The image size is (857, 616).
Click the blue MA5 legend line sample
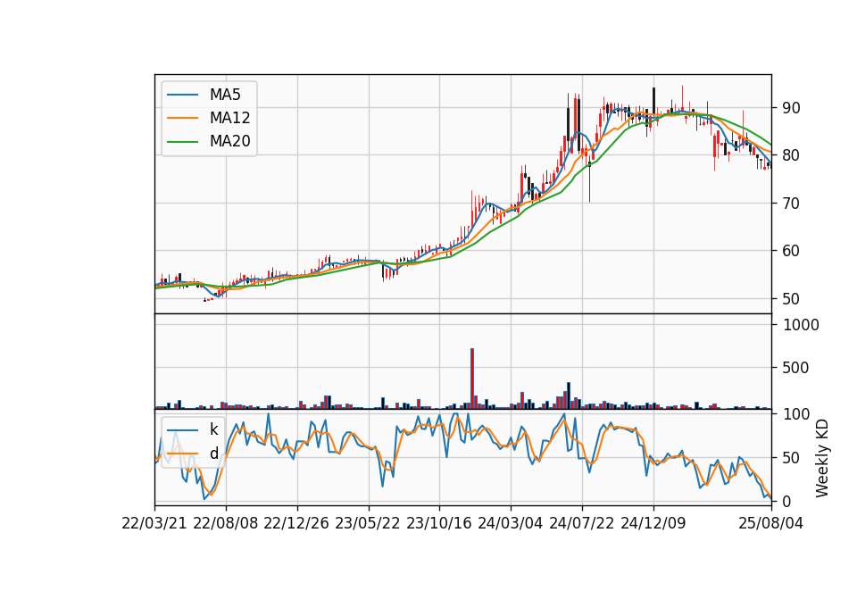coord(182,96)
